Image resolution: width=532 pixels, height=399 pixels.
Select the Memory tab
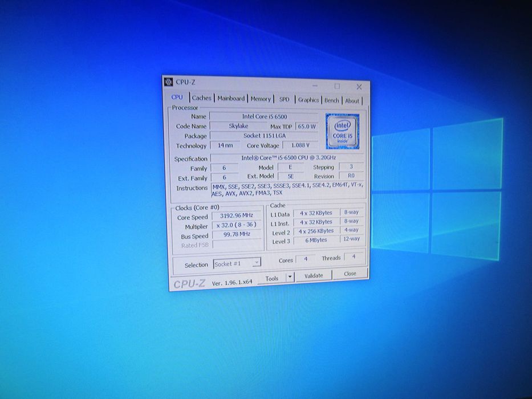click(261, 99)
